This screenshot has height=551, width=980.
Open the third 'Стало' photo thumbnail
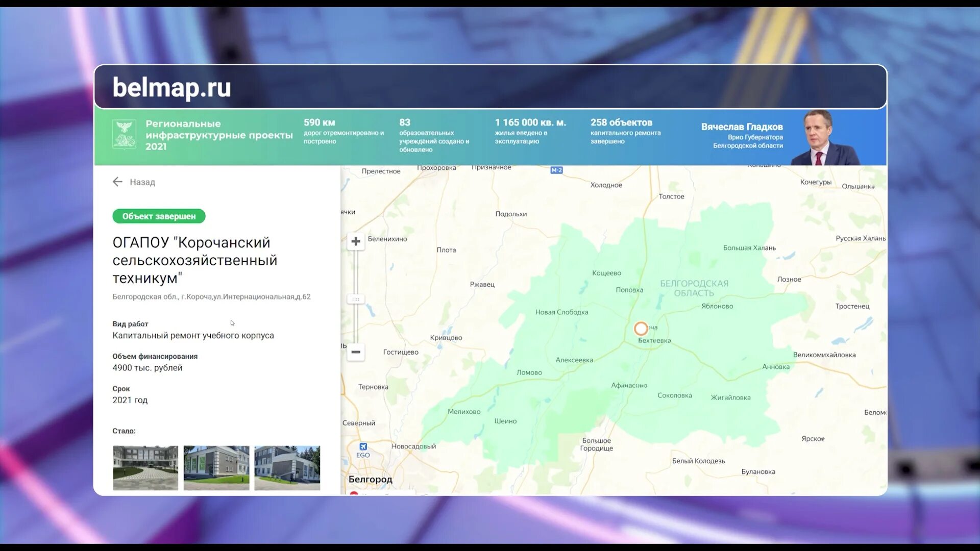click(287, 468)
